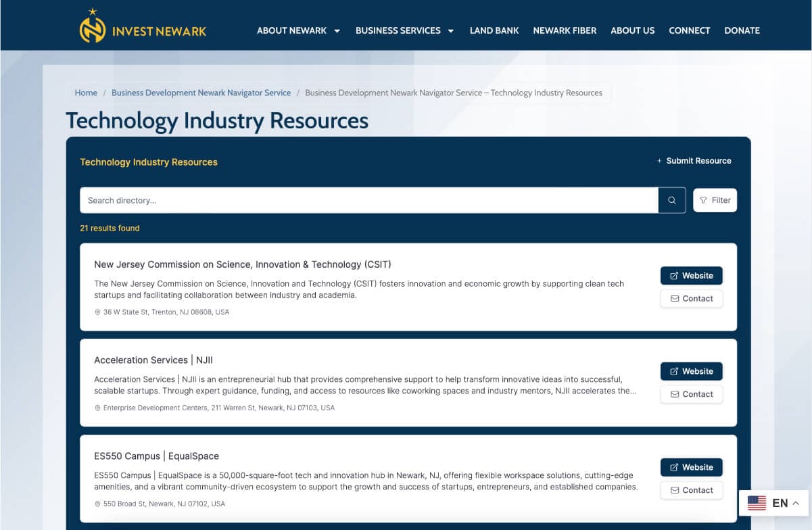Click Contact for Acceleration Services NJII
Image resolution: width=812 pixels, height=530 pixels.
691,394
